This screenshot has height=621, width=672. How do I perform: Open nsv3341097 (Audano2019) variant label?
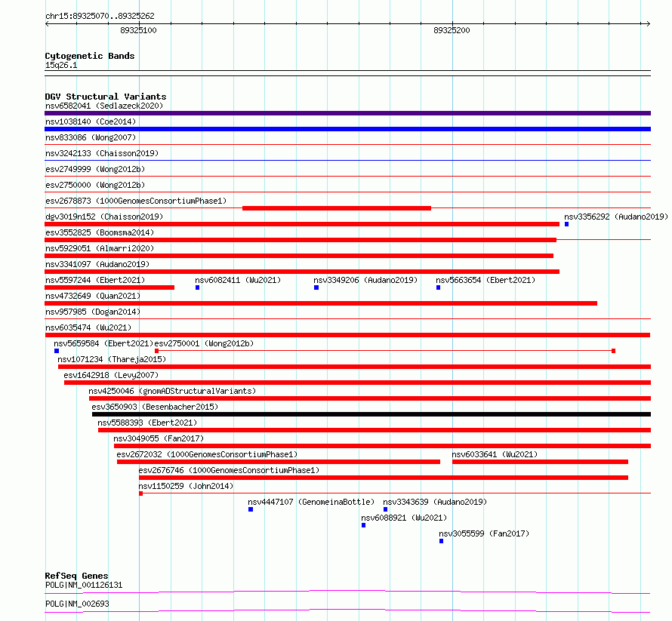point(97,264)
